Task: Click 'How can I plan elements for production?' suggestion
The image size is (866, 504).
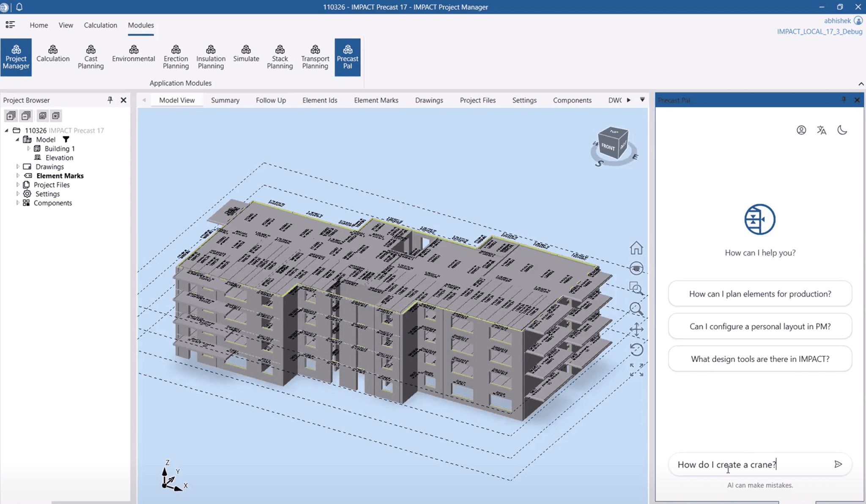Action: [x=760, y=294]
